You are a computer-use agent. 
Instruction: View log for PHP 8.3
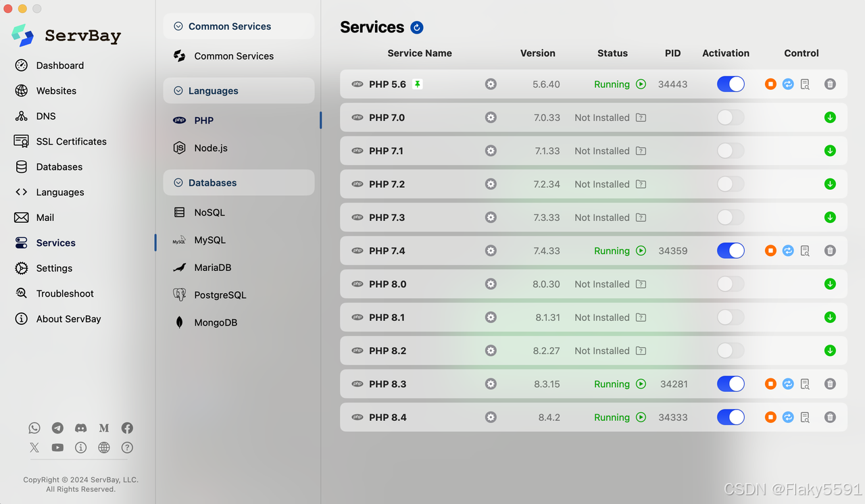click(805, 384)
